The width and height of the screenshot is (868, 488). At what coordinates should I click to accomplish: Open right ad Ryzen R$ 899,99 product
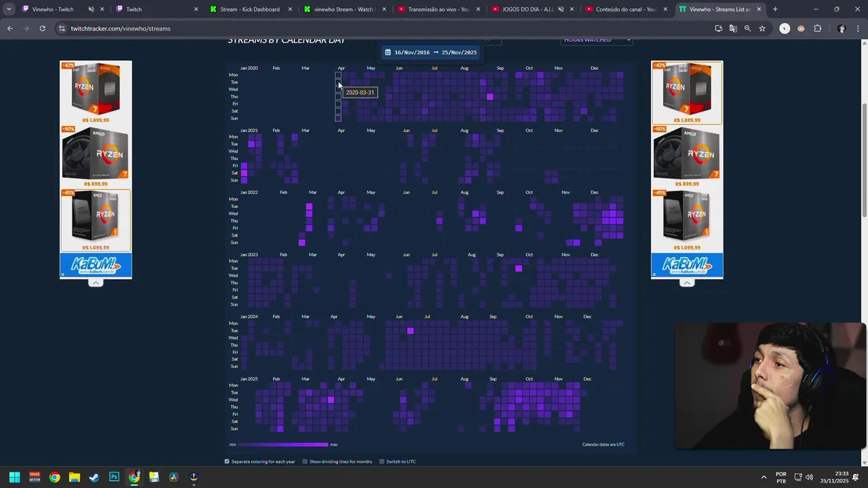click(687, 157)
